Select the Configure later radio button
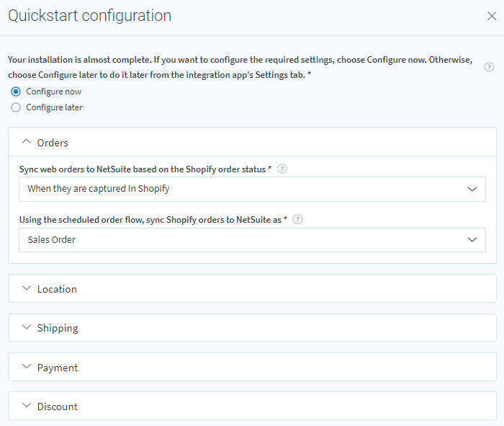The image size is (504, 426). (16, 107)
